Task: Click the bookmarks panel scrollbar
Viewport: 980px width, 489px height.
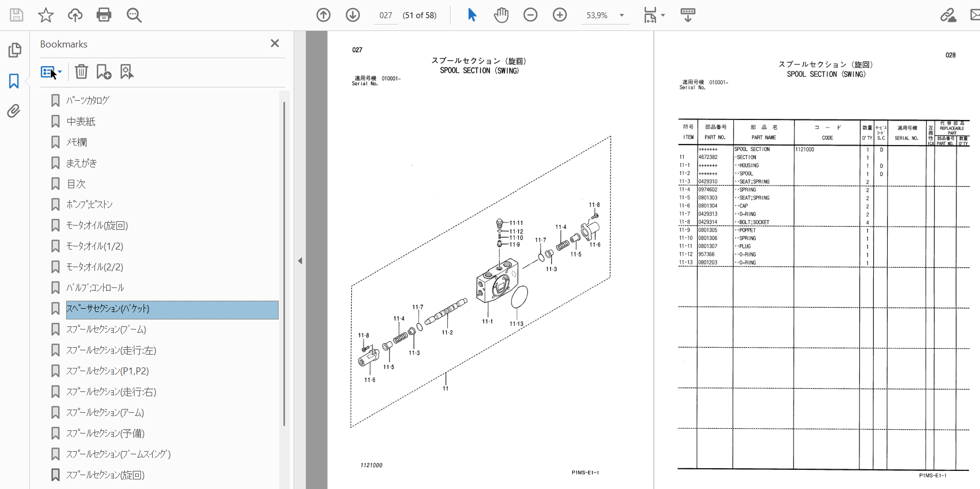Action: [284, 263]
